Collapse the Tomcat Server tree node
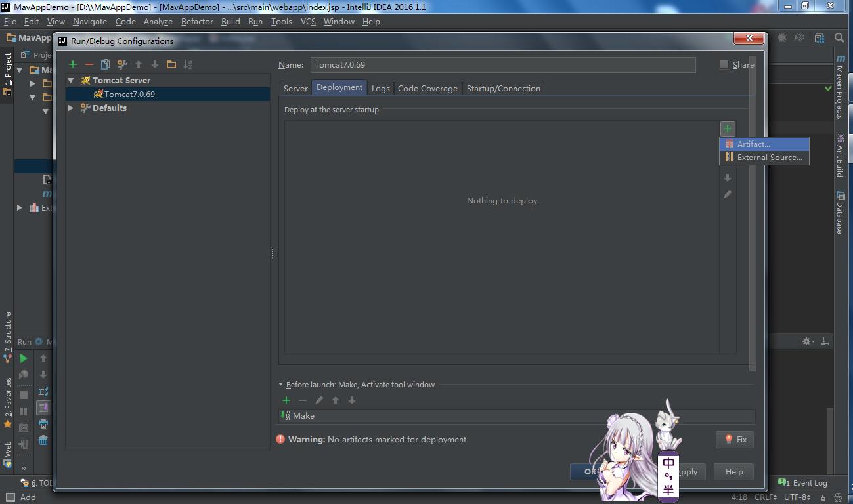 pyautogui.click(x=71, y=80)
